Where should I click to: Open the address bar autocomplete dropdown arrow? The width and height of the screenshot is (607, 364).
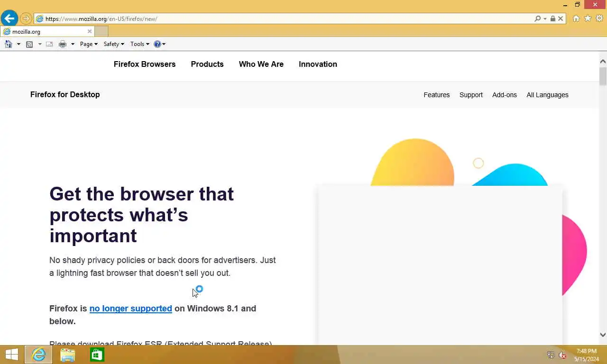545,19
